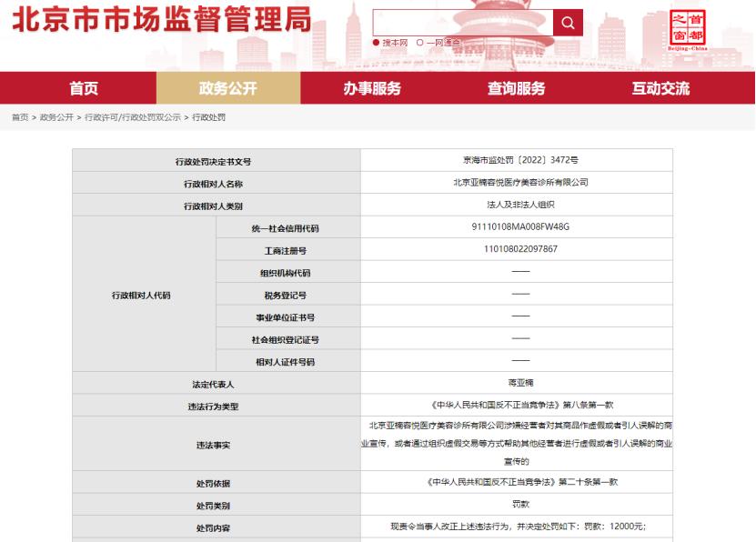Open the 查询服务 menu
The image size is (756, 542).
tap(514, 88)
